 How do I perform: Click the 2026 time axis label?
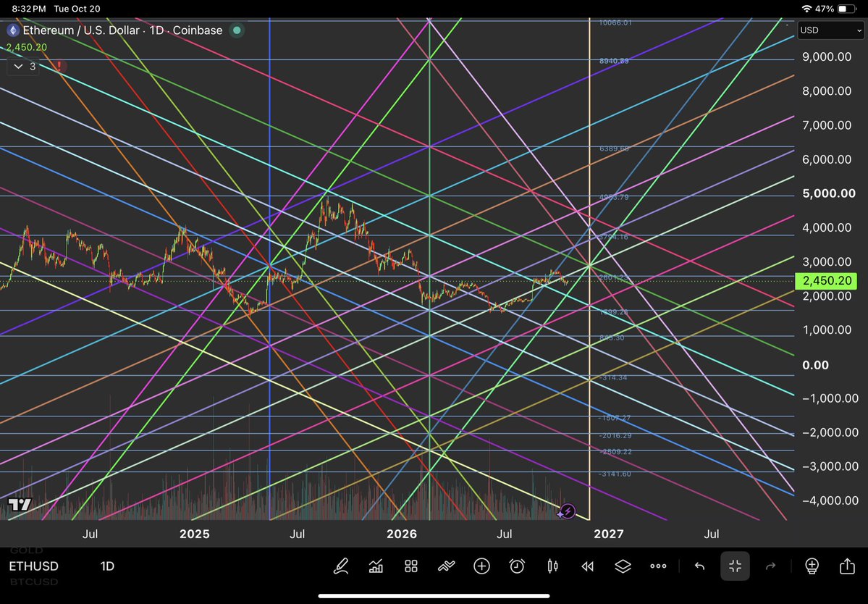click(x=401, y=534)
